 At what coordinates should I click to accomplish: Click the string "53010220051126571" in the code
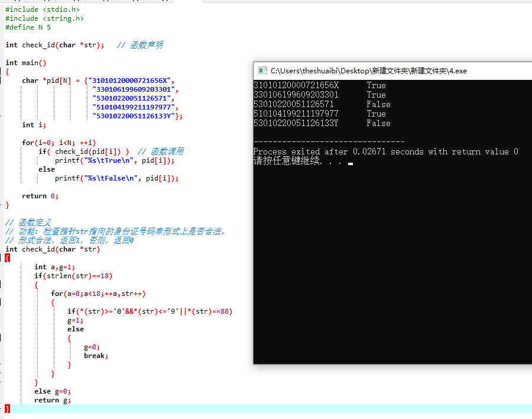tap(132, 98)
